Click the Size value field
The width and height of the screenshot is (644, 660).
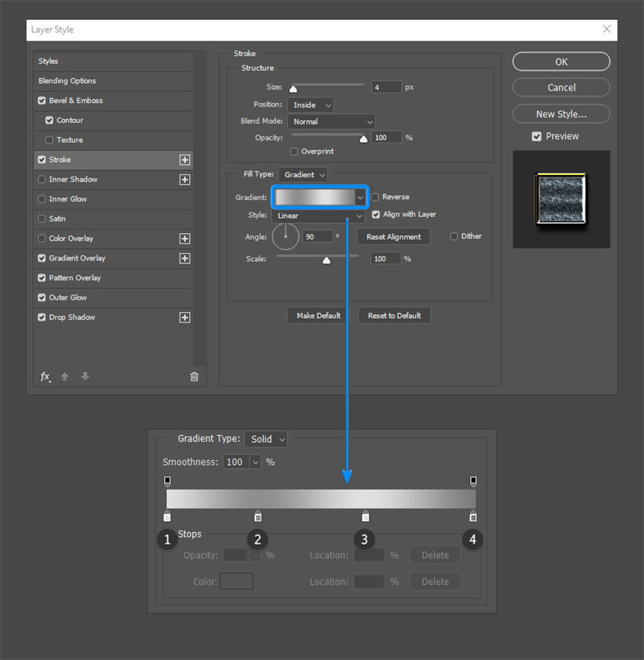pos(386,88)
